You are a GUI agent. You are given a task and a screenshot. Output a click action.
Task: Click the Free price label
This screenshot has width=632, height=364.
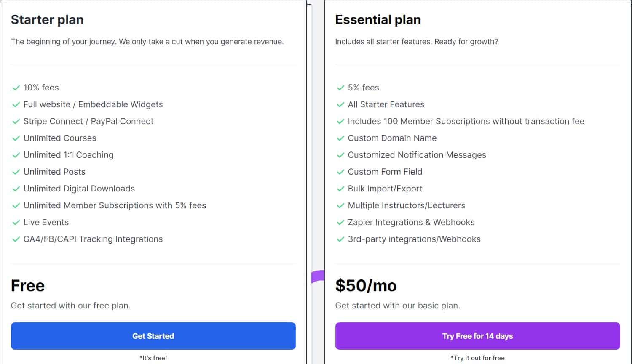28,285
